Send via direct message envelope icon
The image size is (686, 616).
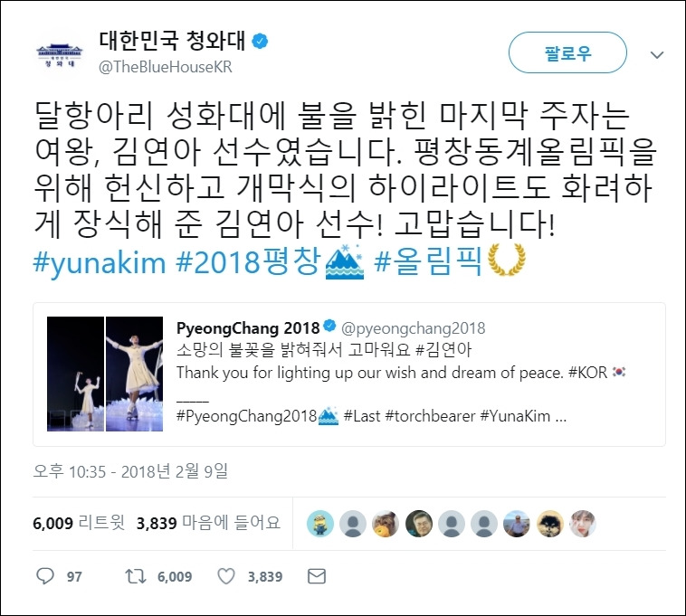317,576
